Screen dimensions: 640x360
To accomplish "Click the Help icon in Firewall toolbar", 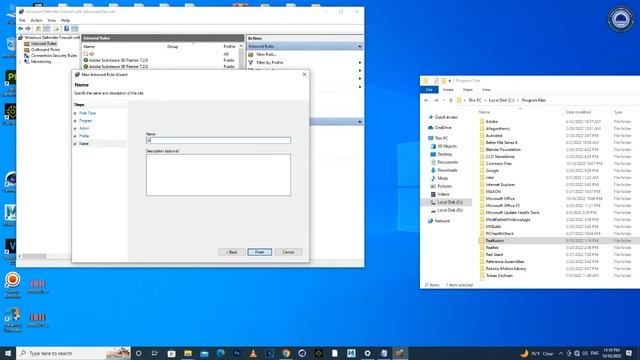I will [x=66, y=29].
